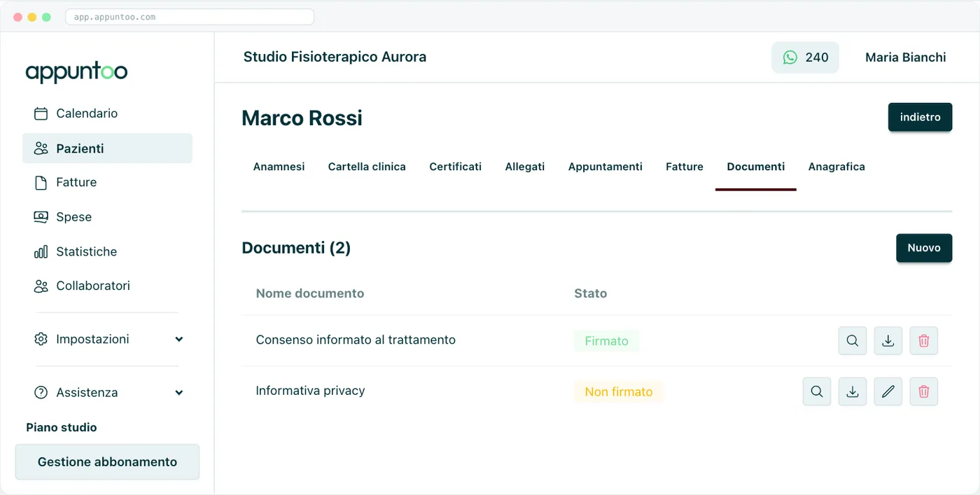This screenshot has height=495, width=980.
Task: Click the Impostazioni gear icon
Action: (41, 339)
